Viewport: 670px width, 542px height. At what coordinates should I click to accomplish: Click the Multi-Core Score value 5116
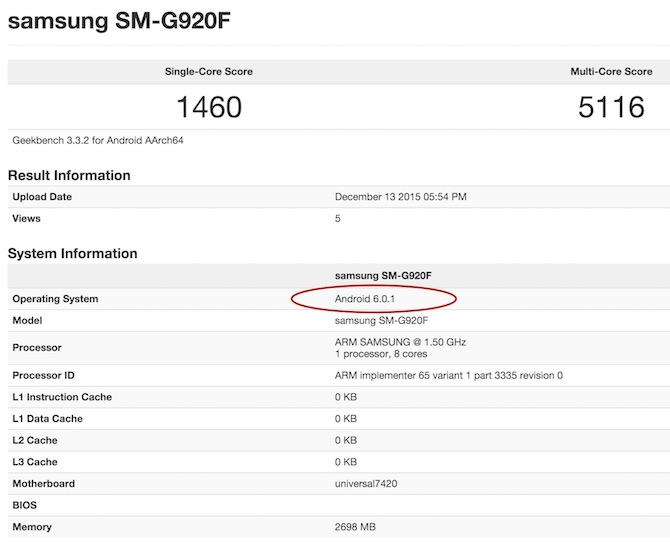pyautogui.click(x=611, y=107)
